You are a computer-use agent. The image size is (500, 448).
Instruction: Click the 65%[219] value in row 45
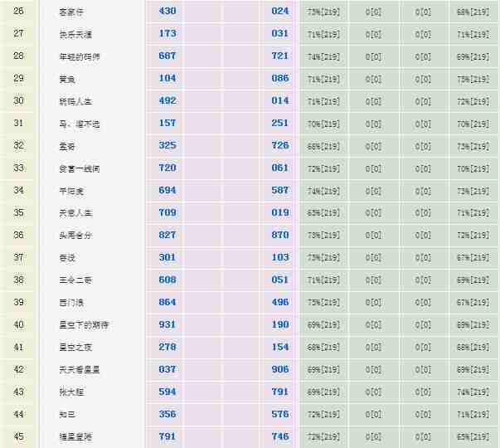pos(473,437)
